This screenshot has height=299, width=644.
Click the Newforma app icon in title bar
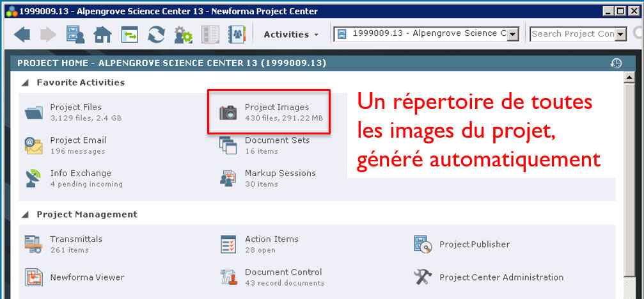click(x=12, y=11)
